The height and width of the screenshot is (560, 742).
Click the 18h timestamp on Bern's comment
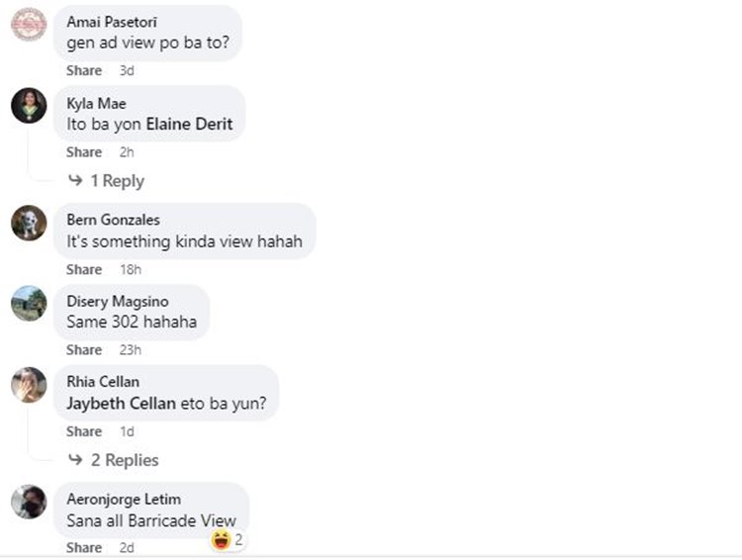pyautogui.click(x=131, y=269)
